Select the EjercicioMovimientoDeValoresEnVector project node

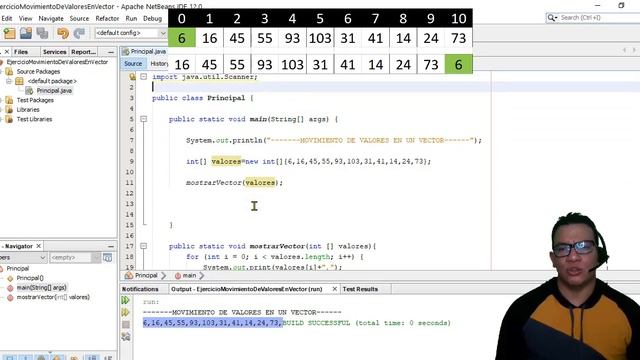click(57, 62)
